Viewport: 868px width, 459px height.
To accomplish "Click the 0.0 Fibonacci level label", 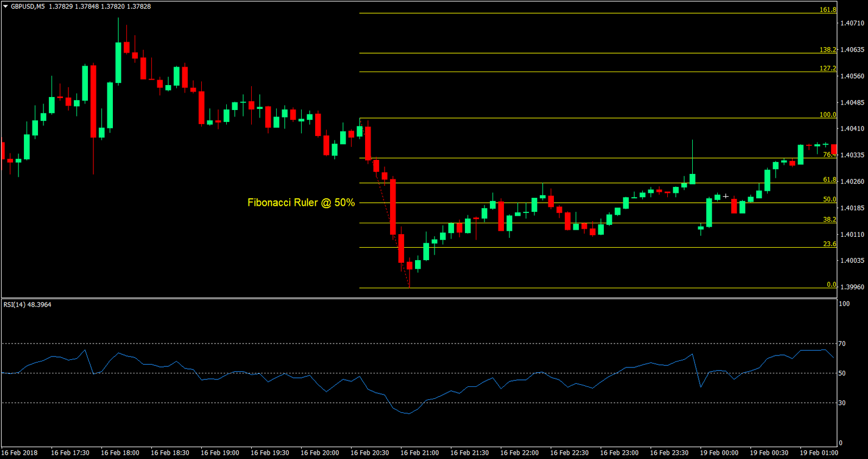I will click(832, 285).
